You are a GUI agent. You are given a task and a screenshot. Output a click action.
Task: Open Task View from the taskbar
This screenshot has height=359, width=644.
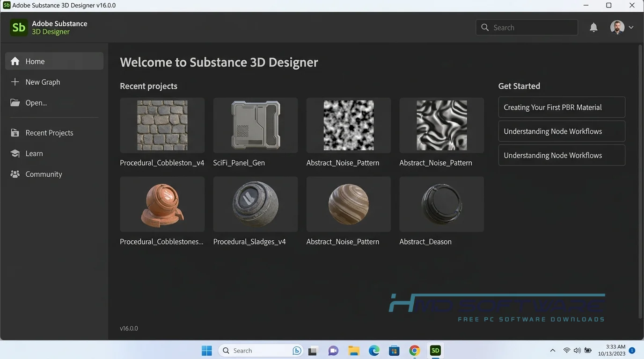click(x=313, y=351)
